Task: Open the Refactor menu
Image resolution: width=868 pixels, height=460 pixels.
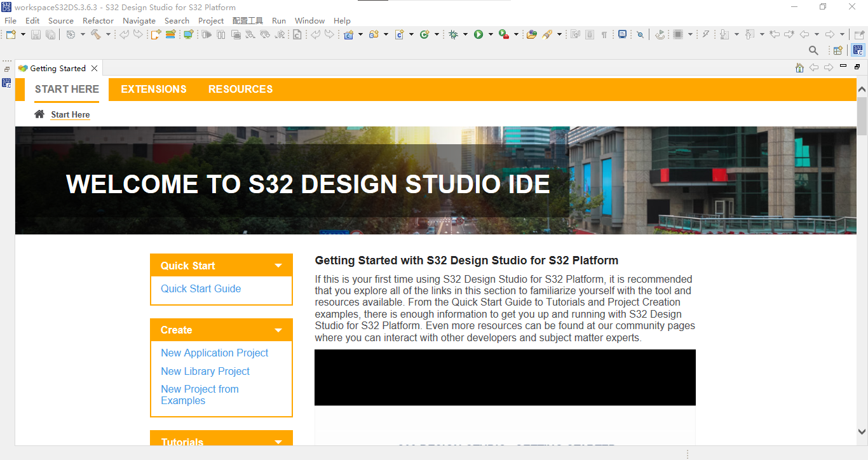Action: coord(98,20)
